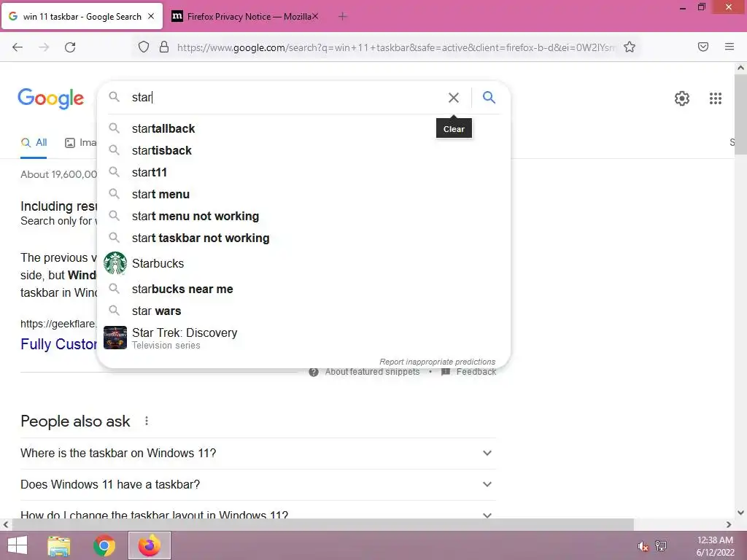Close the Firefox Privacy Notice tab
This screenshot has width=747, height=560.
pyautogui.click(x=315, y=17)
